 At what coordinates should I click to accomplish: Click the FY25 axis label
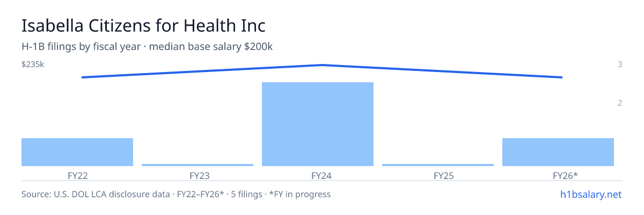pyautogui.click(x=438, y=175)
